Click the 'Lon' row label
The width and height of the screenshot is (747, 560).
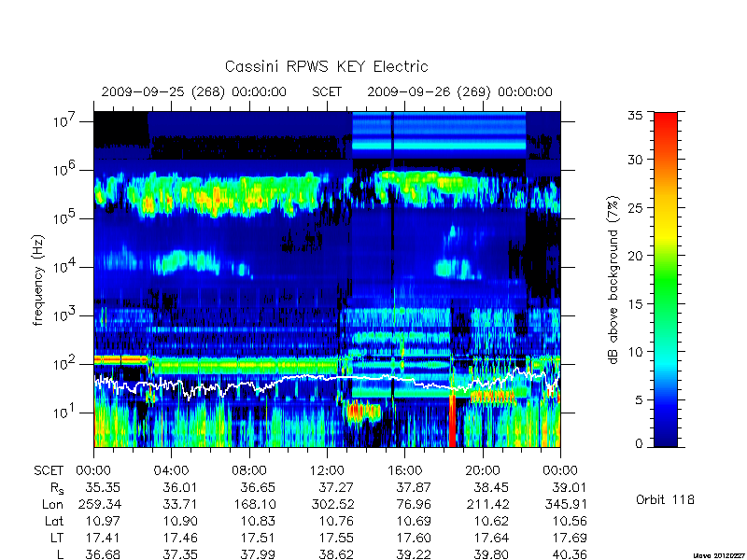point(52,504)
